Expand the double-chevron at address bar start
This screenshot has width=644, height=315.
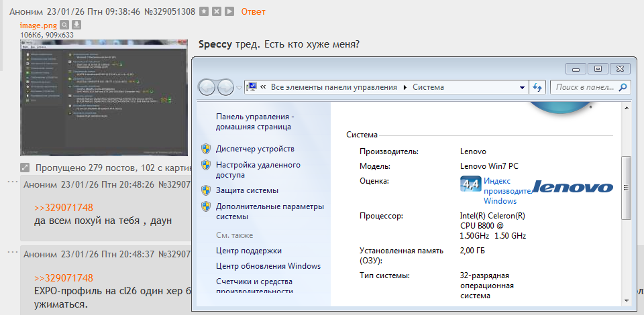[263, 87]
